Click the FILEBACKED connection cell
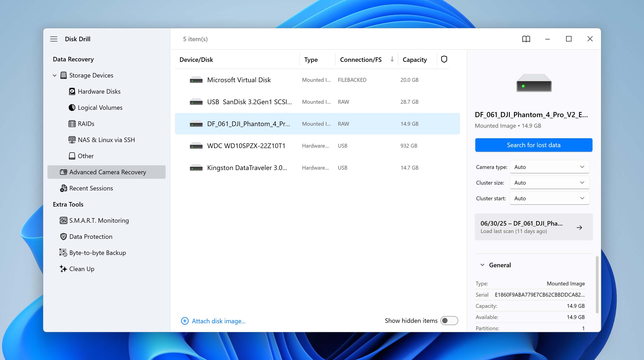The height and width of the screenshot is (360, 644). click(352, 80)
